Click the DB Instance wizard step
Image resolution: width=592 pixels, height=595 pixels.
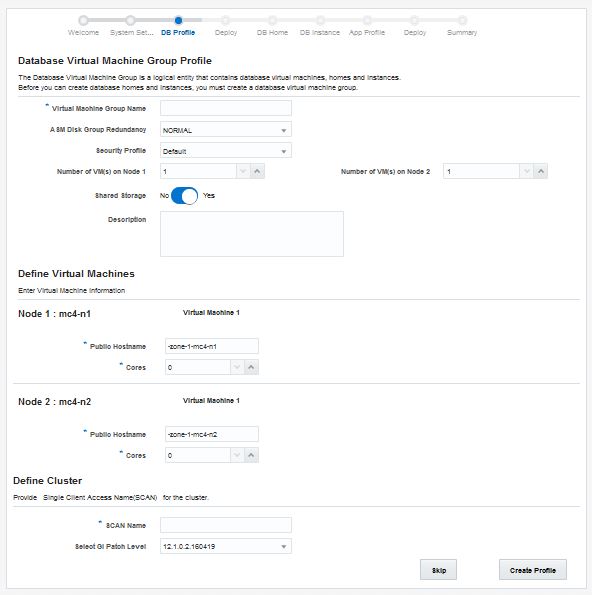click(320, 20)
